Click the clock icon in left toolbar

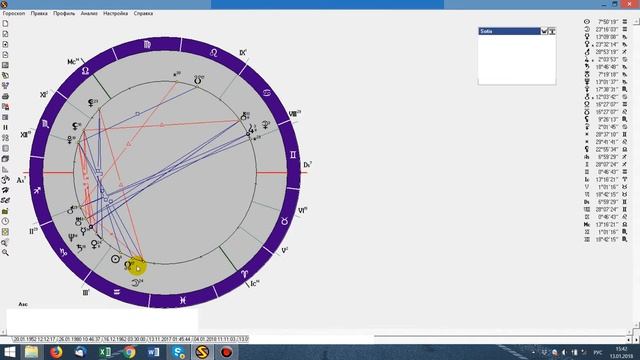point(5,221)
